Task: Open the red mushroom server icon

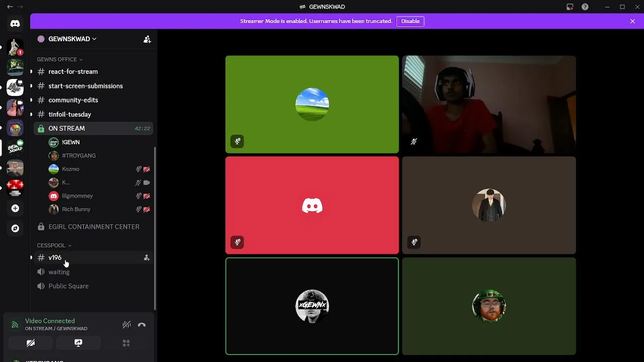Action: (x=15, y=188)
